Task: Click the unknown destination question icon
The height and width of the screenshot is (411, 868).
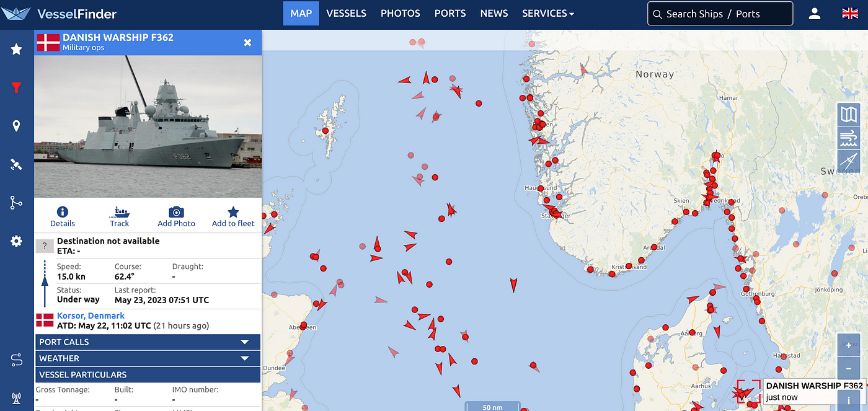Action: click(44, 246)
